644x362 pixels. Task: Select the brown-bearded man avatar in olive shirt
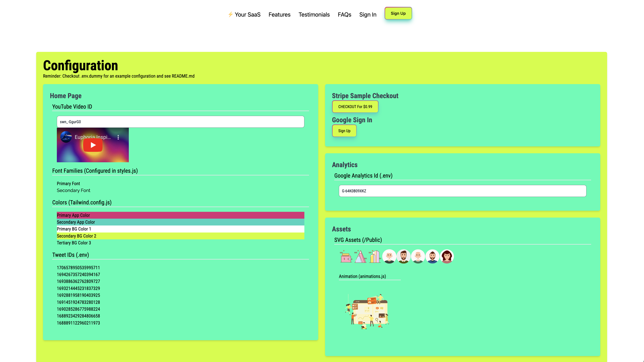(x=403, y=257)
